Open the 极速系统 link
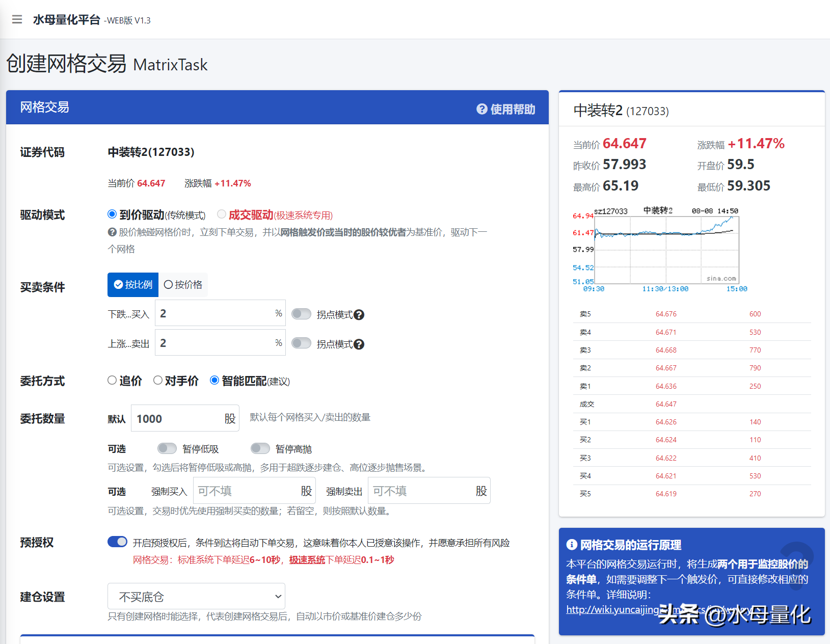The height and width of the screenshot is (644, 830). point(307,560)
